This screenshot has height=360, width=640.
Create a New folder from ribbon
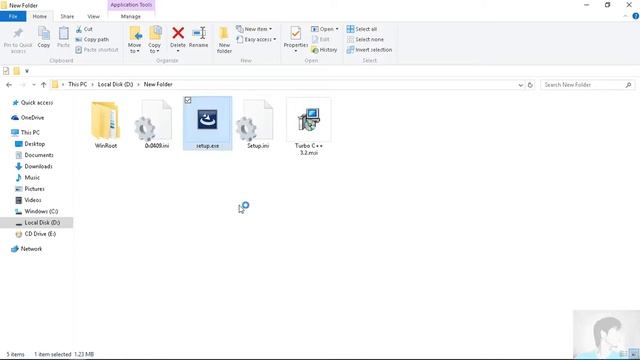224,40
